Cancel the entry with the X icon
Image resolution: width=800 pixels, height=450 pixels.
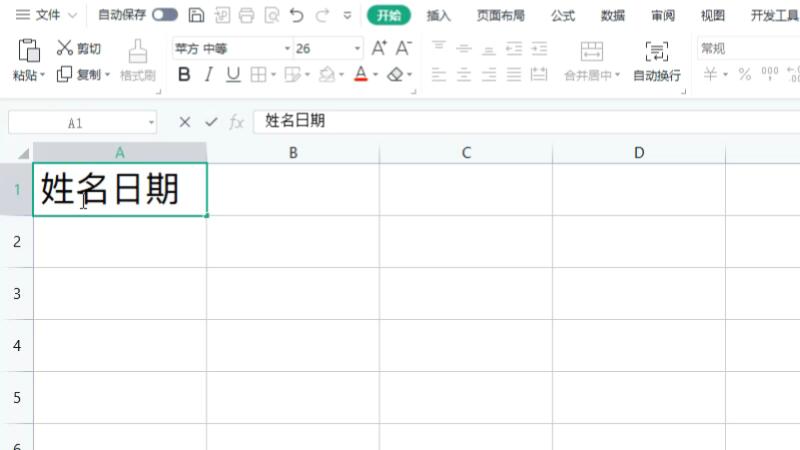coord(184,122)
